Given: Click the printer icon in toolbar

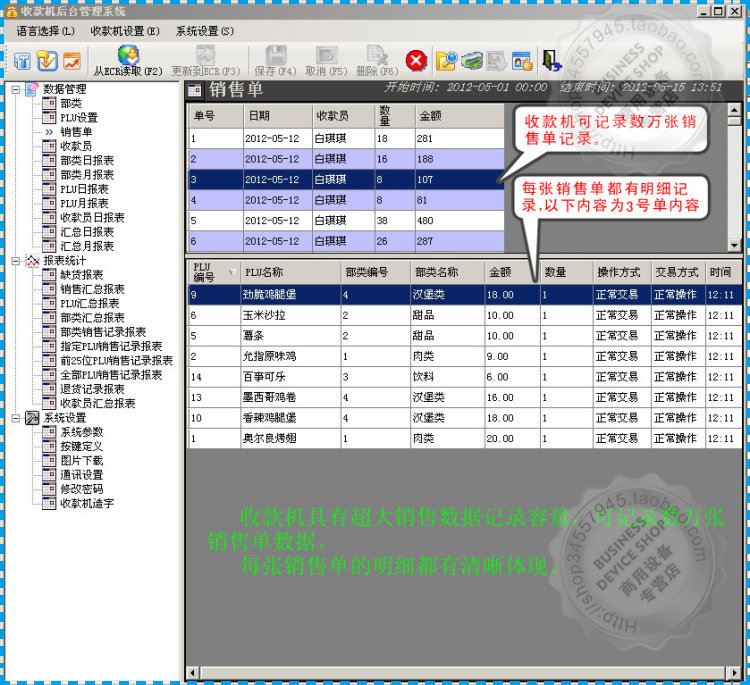Looking at the screenshot, I should [x=472, y=61].
